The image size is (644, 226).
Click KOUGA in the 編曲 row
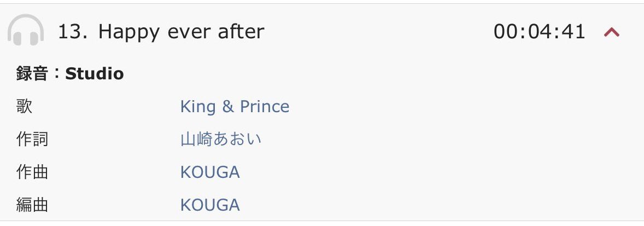210,205
